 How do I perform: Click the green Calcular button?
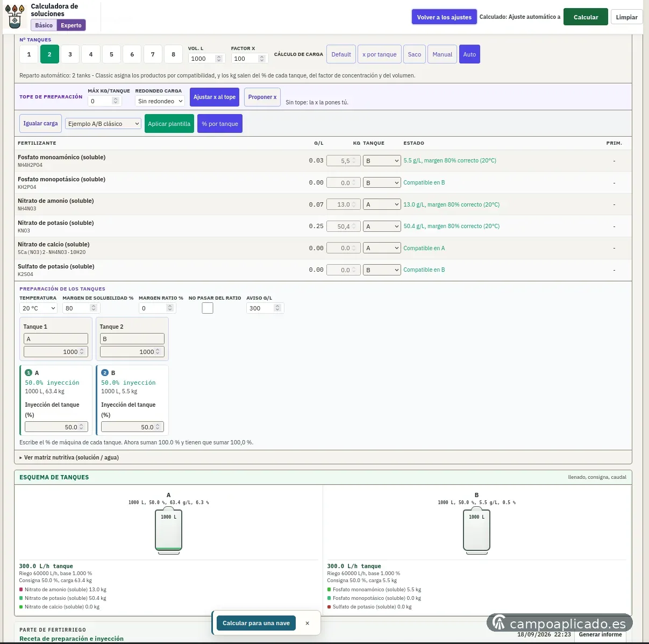click(x=586, y=17)
